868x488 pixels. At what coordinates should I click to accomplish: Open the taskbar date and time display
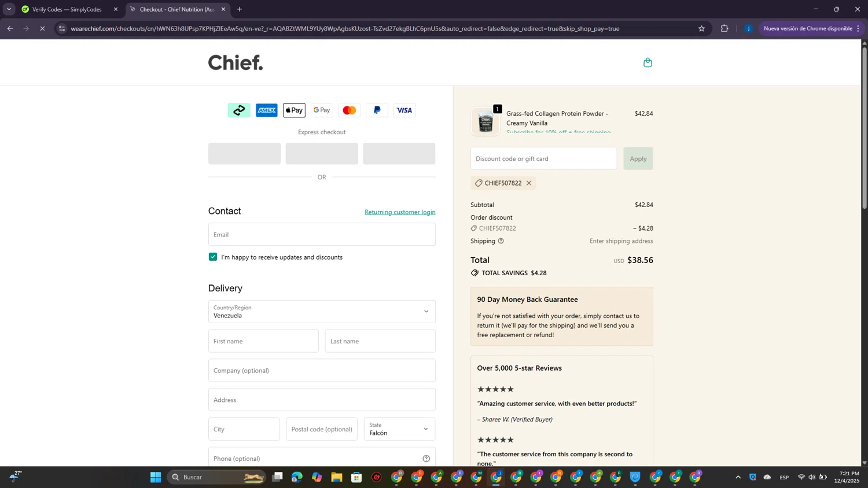coord(847,477)
